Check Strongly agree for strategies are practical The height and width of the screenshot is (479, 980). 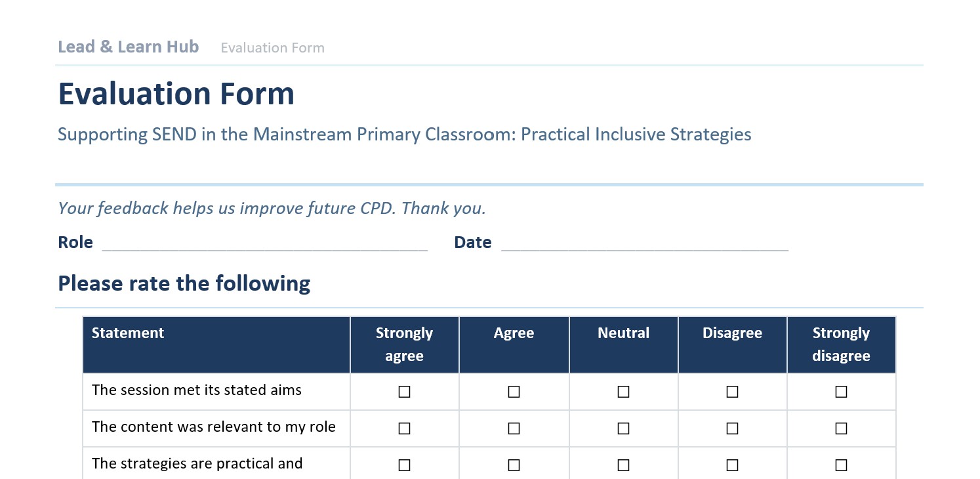pyautogui.click(x=404, y=465)
